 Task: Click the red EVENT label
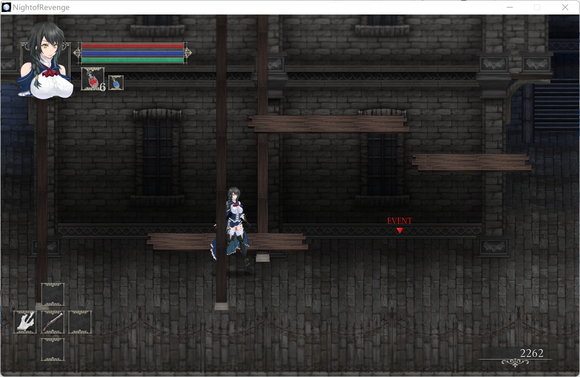click(399, 221)
